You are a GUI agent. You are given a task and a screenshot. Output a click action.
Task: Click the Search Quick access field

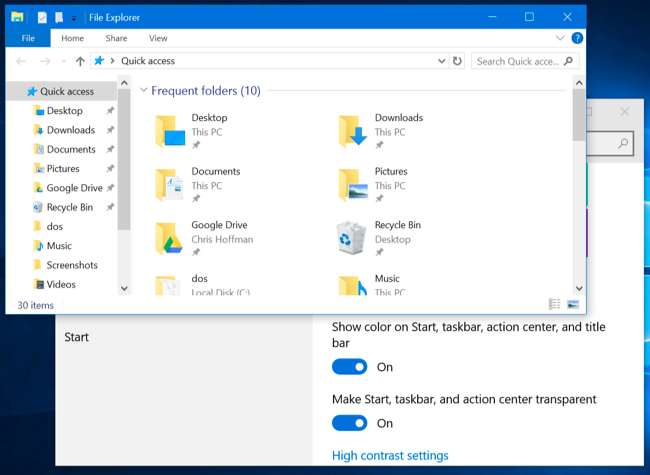pos(520,61)
